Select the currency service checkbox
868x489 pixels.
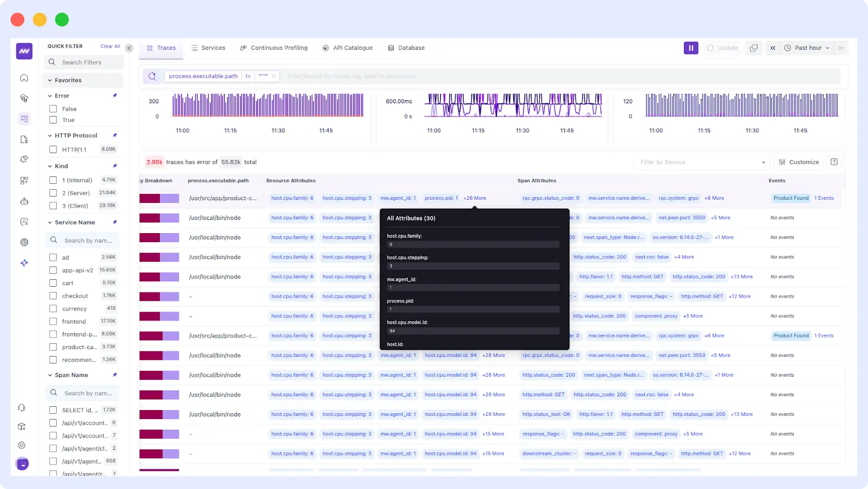click(x=53, y=308)
